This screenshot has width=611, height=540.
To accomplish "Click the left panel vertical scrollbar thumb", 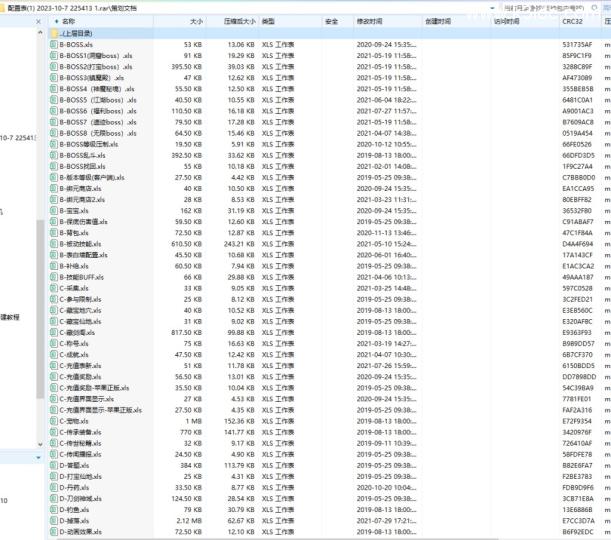I will 40,309.
